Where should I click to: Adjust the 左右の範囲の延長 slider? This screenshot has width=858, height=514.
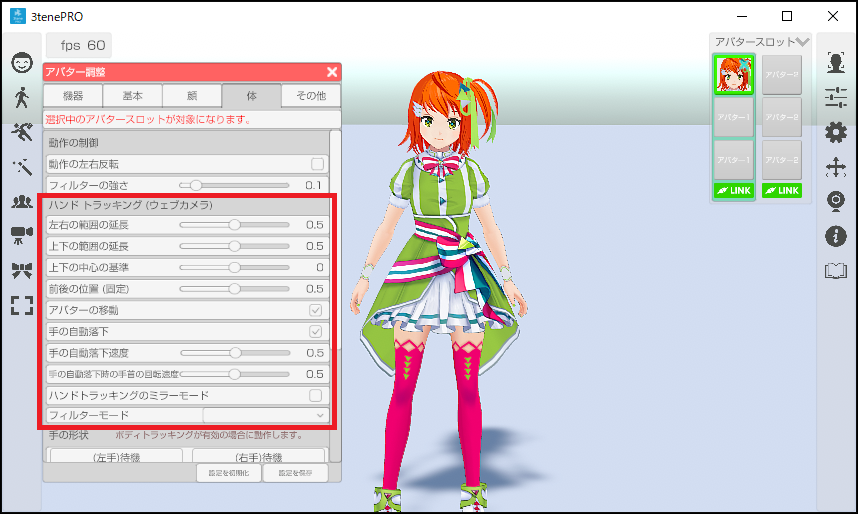point(234,224)
